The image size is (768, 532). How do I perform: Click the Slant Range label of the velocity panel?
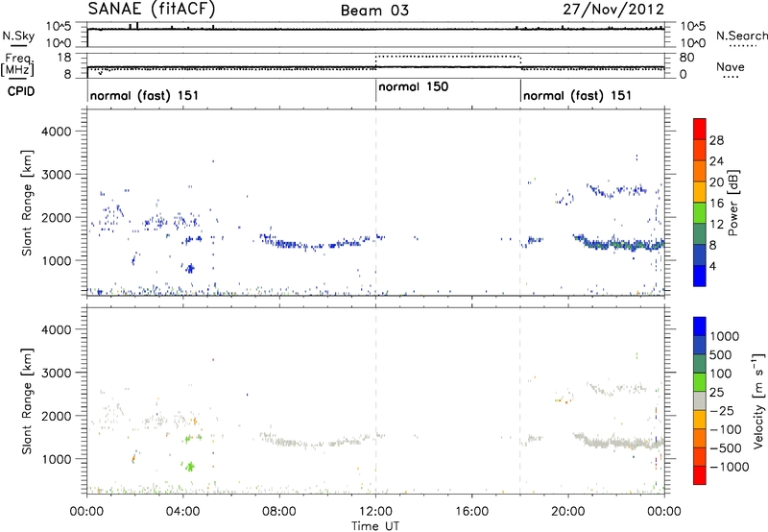click(27, 400)
